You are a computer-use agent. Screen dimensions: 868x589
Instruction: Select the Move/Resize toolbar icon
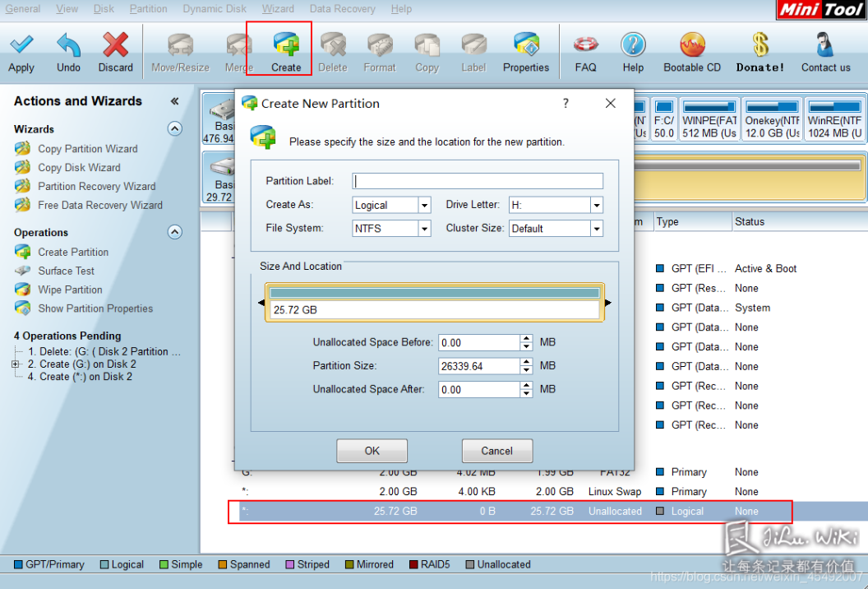tap(181, 45)
